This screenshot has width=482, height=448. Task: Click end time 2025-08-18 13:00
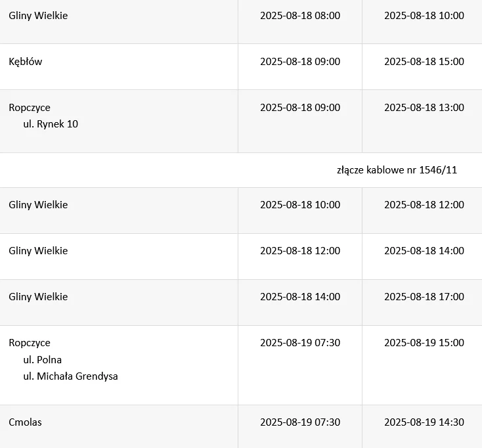tap(424, 108)
